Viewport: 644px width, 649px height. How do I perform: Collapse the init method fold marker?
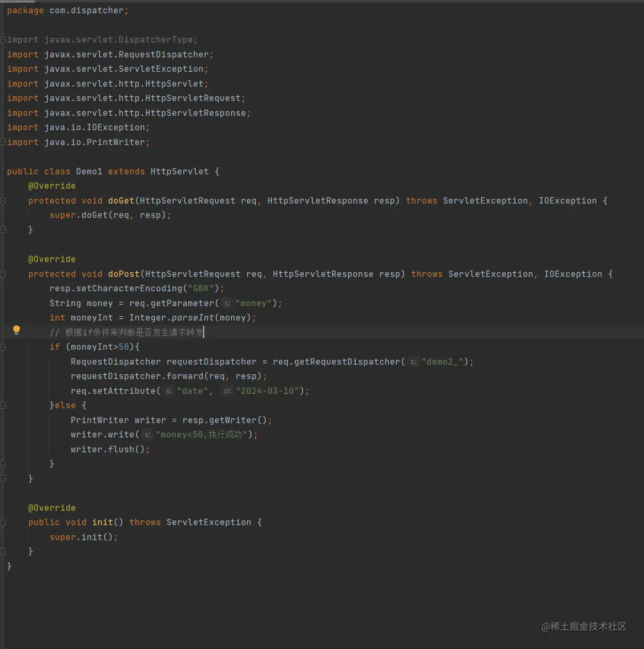pos(3,522)
